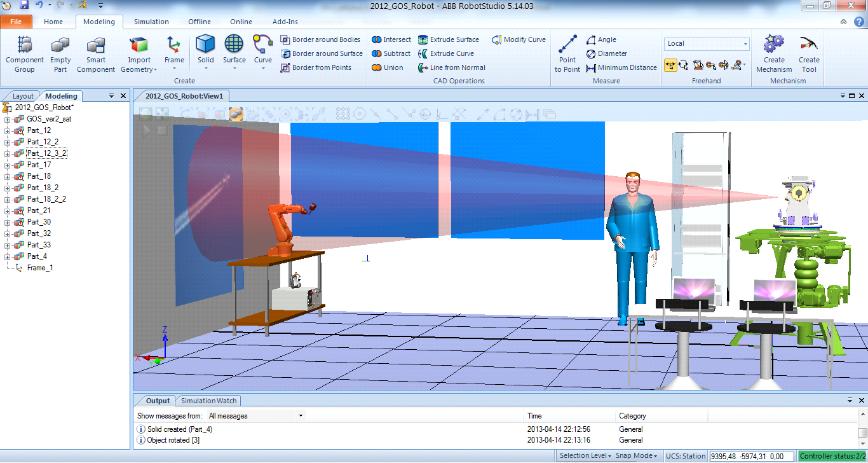This screenshot has width=868, height=463.
Task: Switch to the Simulation ribbon tab
Action: 151,22
